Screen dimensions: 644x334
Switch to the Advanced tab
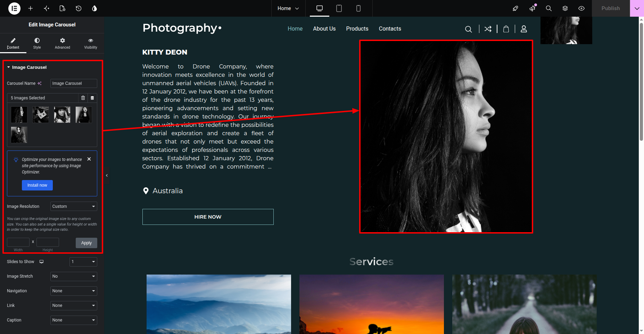pos(63,43)
